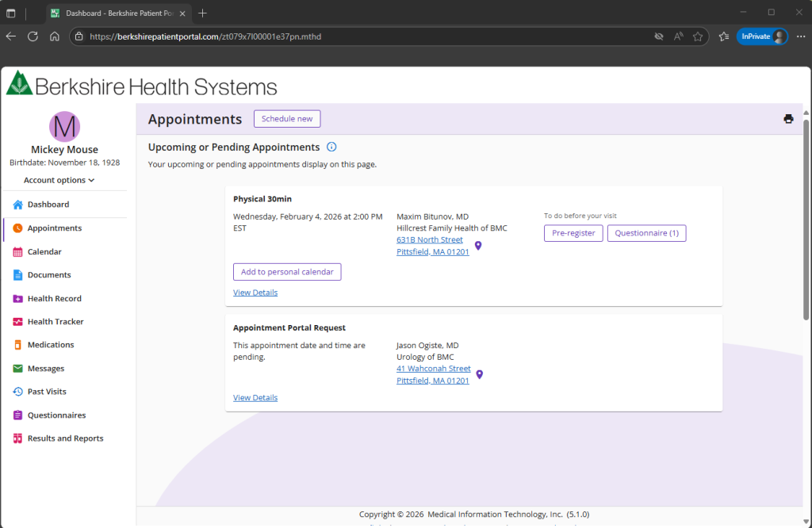
Task: Open Health Tracker from sidebar
Action: click(55, 322)
